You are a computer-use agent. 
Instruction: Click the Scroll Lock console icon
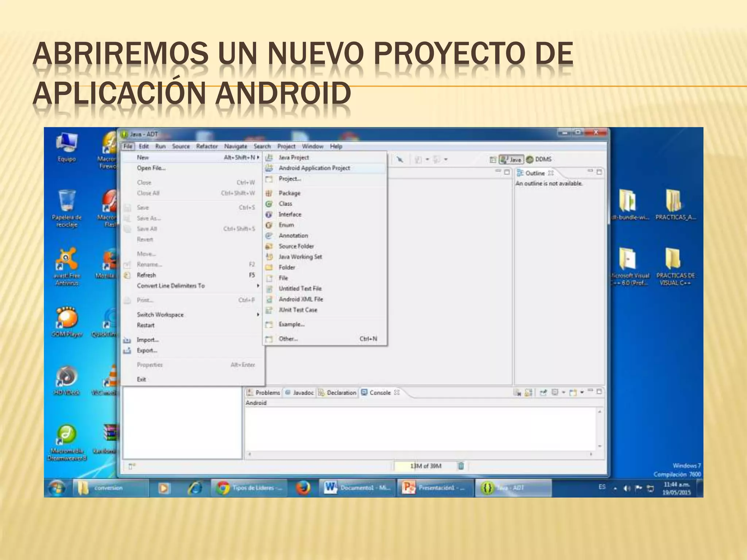528,393
